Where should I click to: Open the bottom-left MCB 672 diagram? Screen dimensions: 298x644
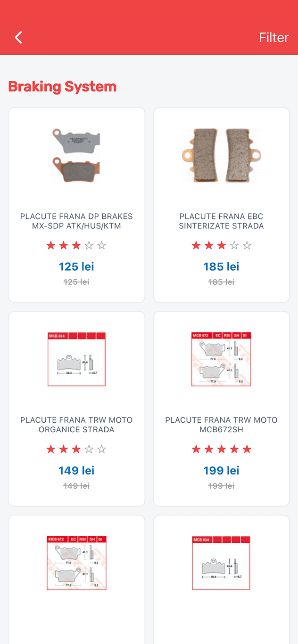pos(76,563)
